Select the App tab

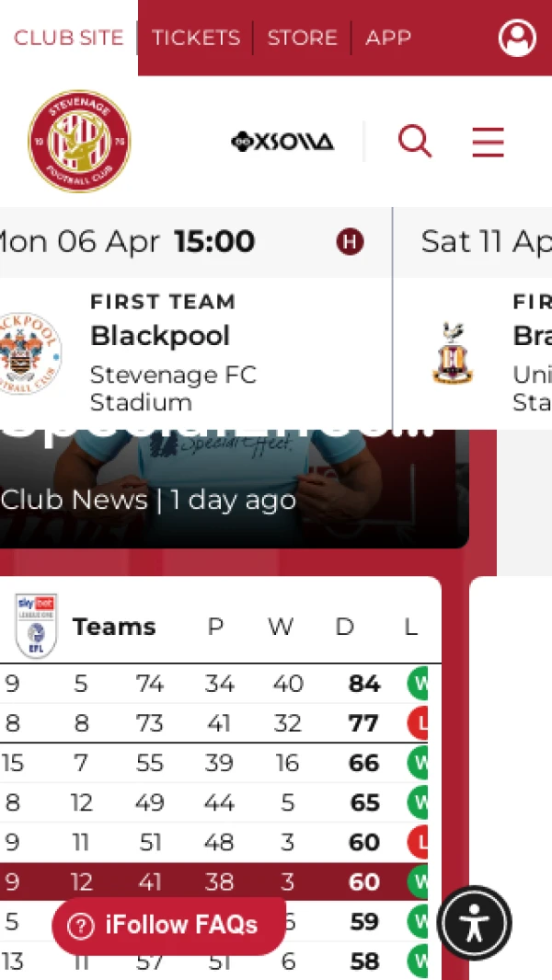388,38
